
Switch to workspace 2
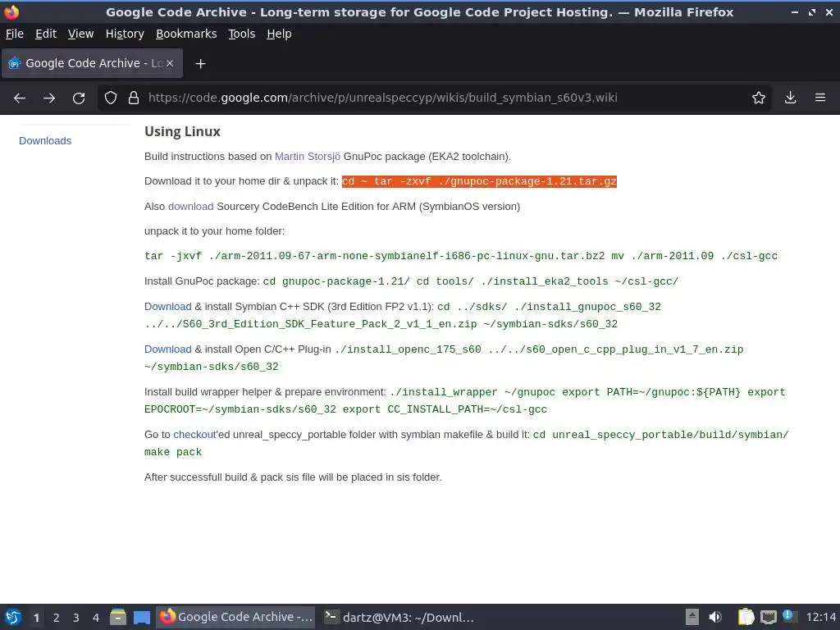[57, 618]
